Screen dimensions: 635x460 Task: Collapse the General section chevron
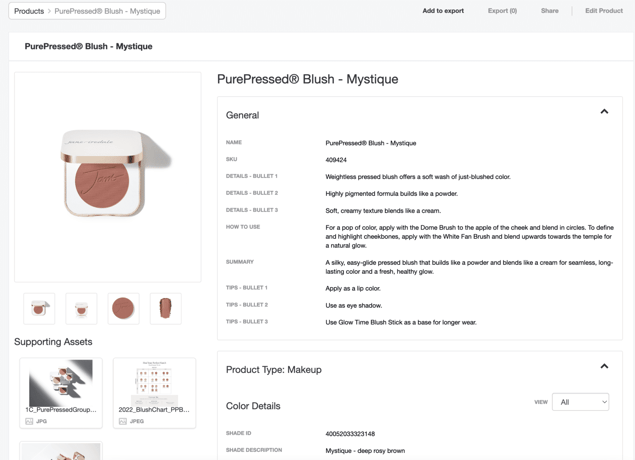[604, 111]
